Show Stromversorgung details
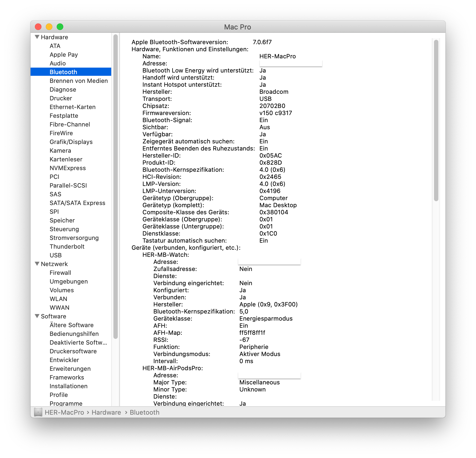The image size is (476, 458). pyautogui.click(x=74, y=238)
